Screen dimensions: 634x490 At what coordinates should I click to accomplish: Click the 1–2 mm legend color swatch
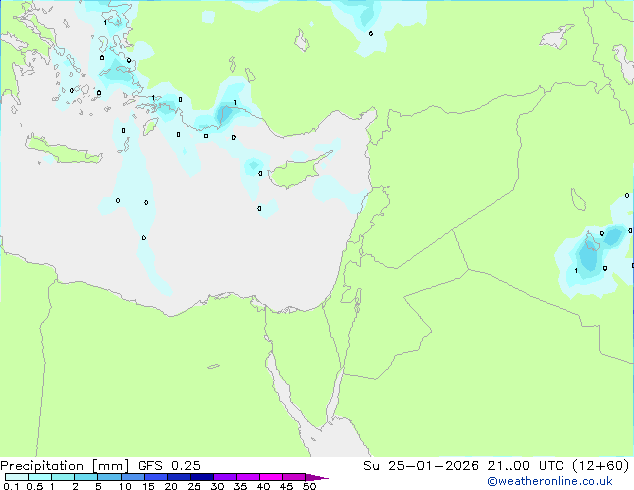[x=63, y=477]
